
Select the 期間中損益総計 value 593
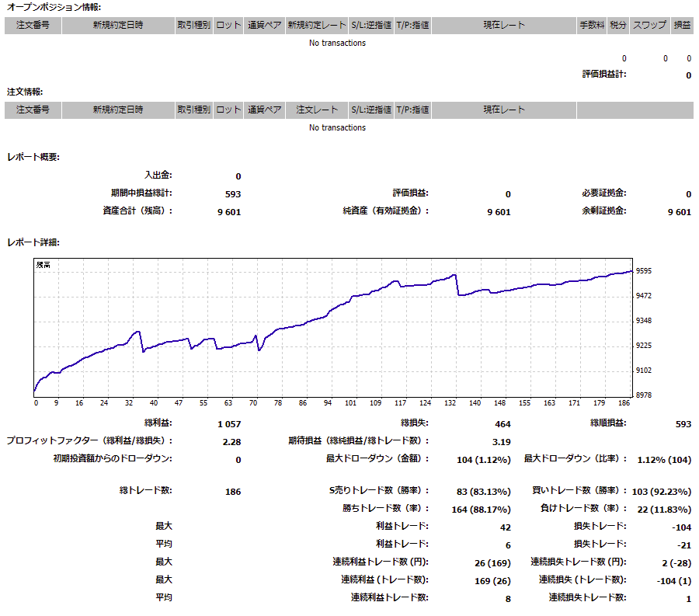[x=233, y=194]
